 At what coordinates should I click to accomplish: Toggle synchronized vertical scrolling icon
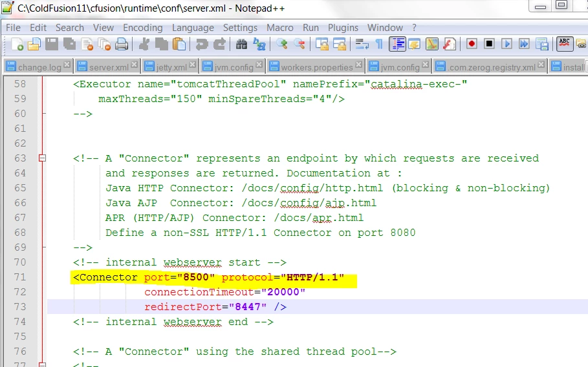pos(321,44)
